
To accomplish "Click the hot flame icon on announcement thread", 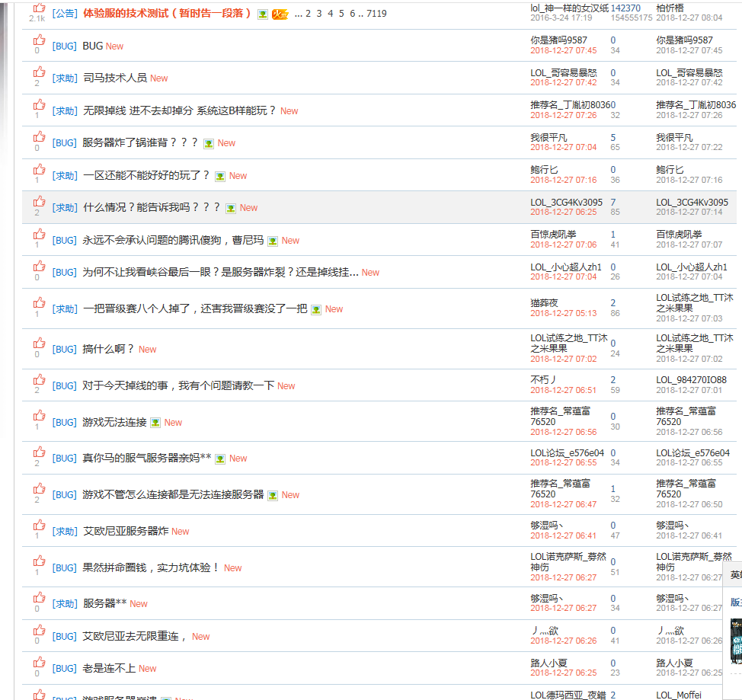I will point(280,14).
